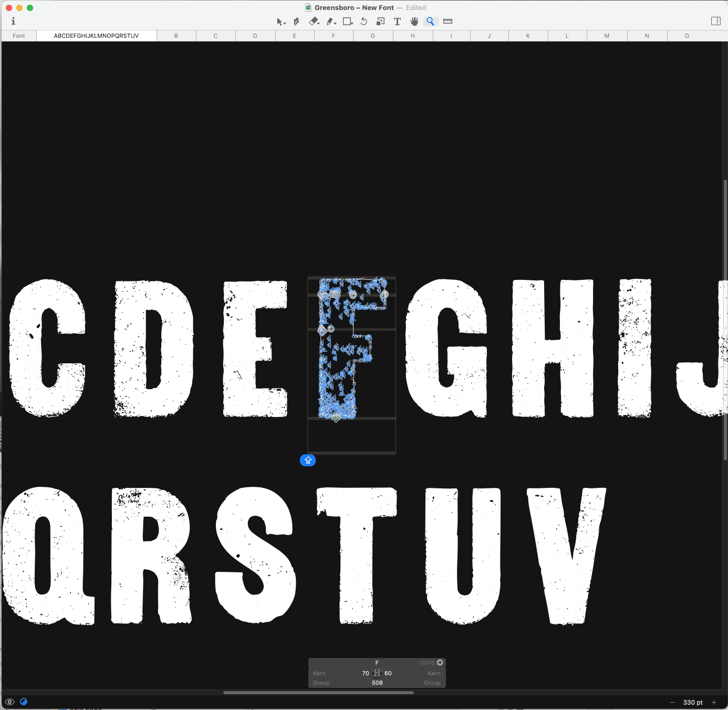Switch to the M tab

(607, 36)
